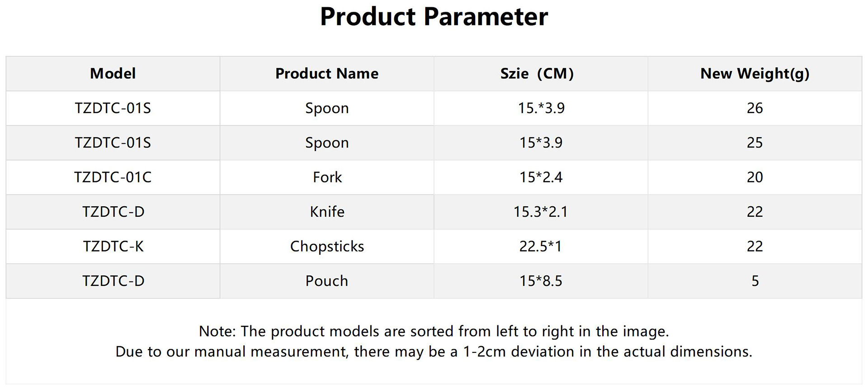Screen dimensions: 868x390
Task: Select the Model column header
Action: tap(113, 74)
